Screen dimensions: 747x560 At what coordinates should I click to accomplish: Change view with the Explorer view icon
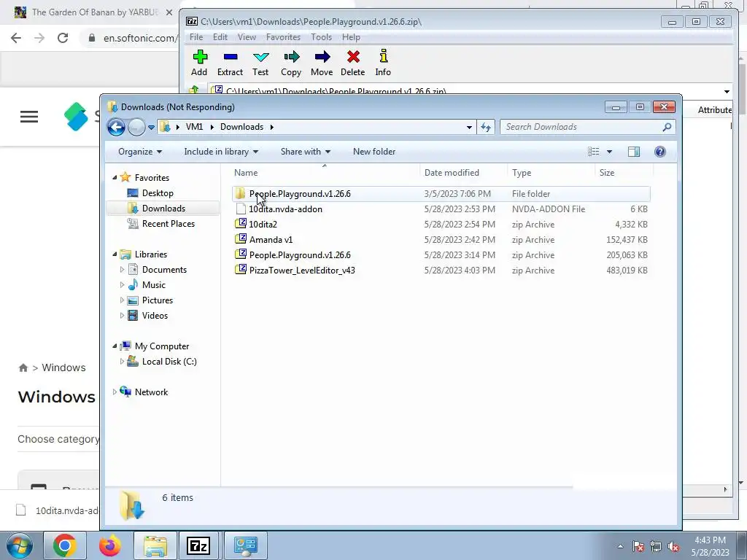click(594, 152)
